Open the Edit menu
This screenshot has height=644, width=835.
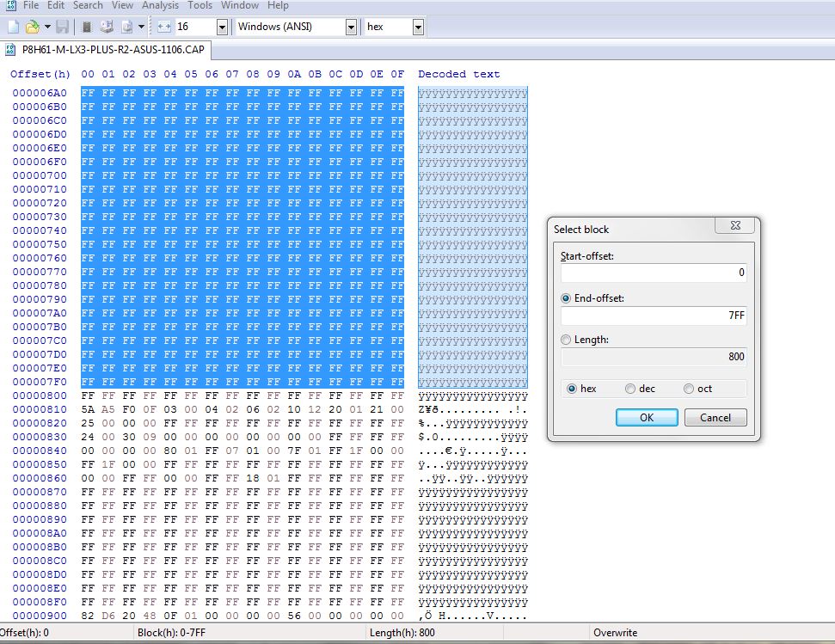(56, 5)
